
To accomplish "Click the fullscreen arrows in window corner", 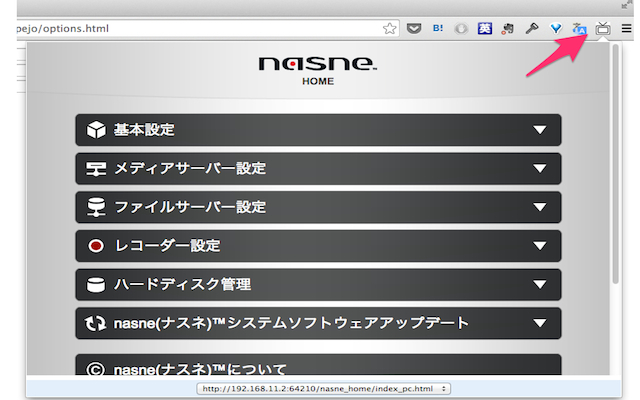I will [626, 4].
